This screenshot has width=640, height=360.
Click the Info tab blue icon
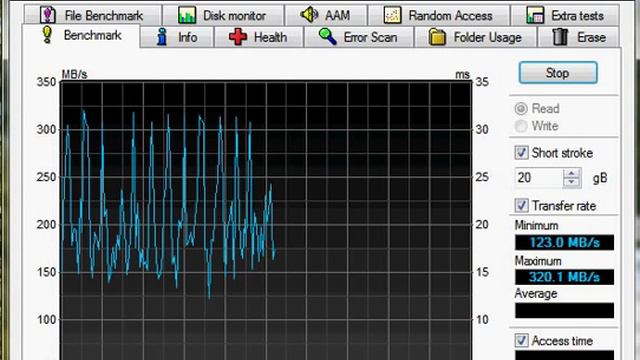click(162, 37)
